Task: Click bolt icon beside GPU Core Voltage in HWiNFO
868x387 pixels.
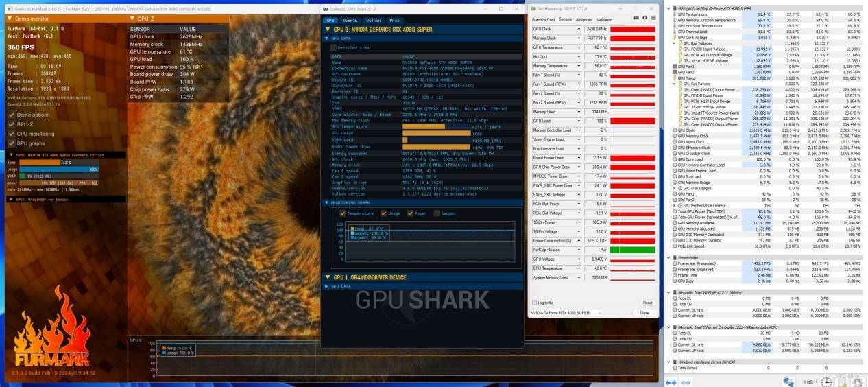Action: (674, 37)
